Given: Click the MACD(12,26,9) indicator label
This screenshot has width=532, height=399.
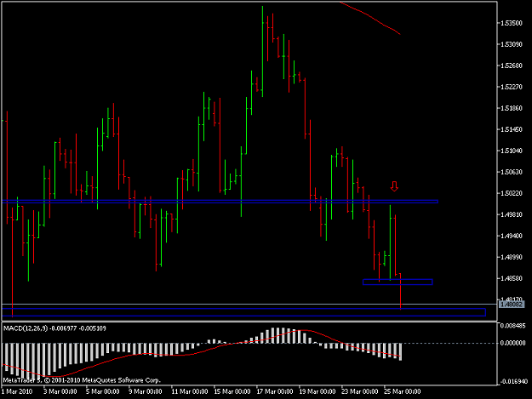Looking at the screenshot, I should (54, 328).
